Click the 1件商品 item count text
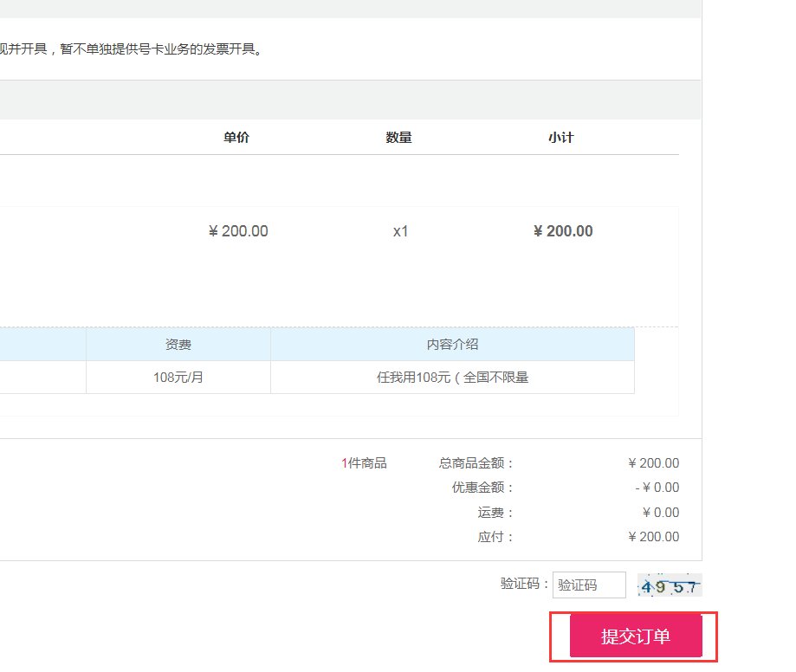 [363, 462]
